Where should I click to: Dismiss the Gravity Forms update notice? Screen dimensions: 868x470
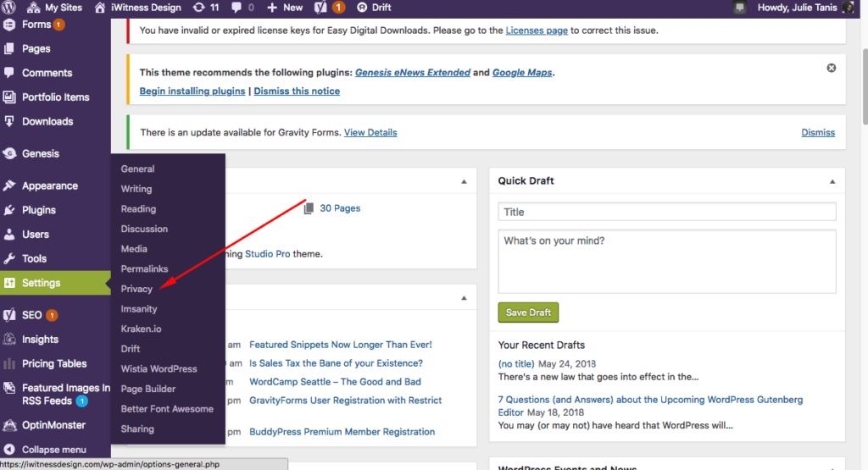[818, 132]
